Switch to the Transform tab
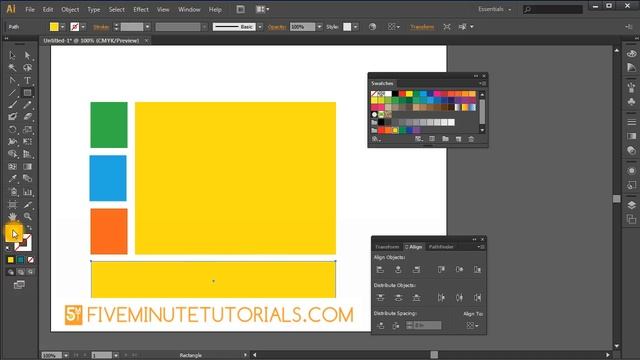 (x=387, y=247)
